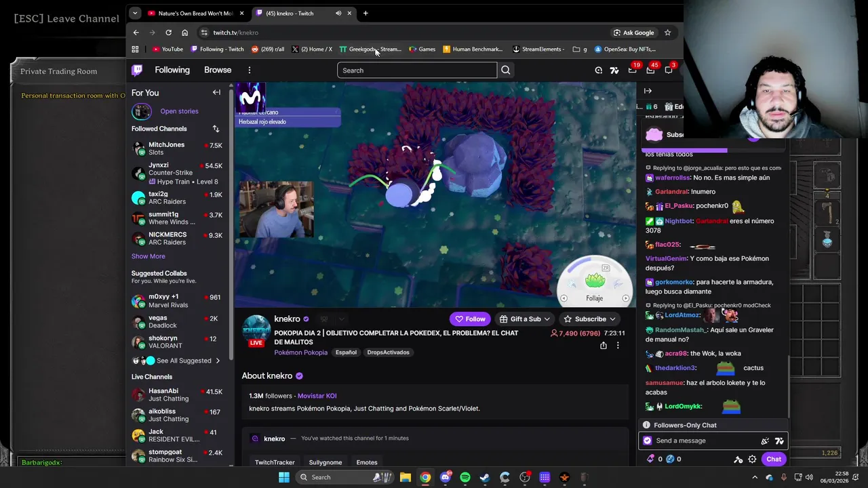Screen dimensions: 868x488
Task: Open the YouTube bookmark
Action: (167, 49)
